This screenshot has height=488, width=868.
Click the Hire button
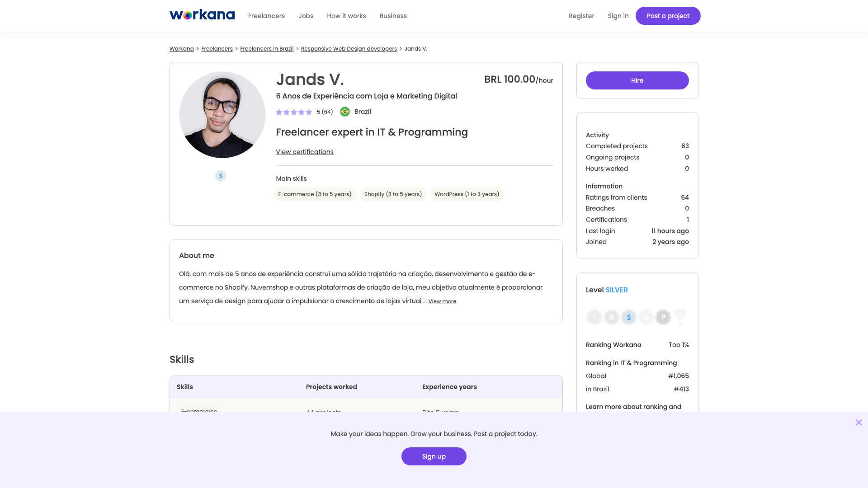coord(637,80)
